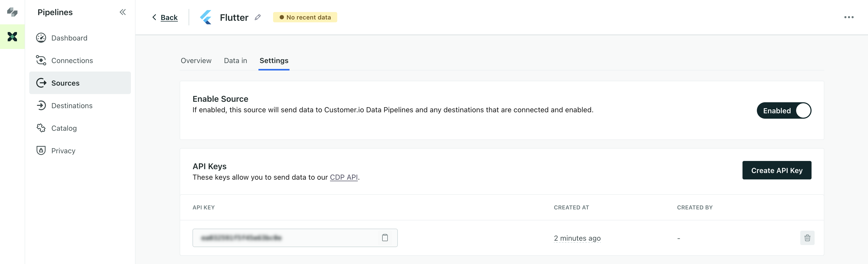Copy the API key with the clipboard icon
Image resolution: width=868 pixels, height=264 pixels.
[x=385, y=238]
